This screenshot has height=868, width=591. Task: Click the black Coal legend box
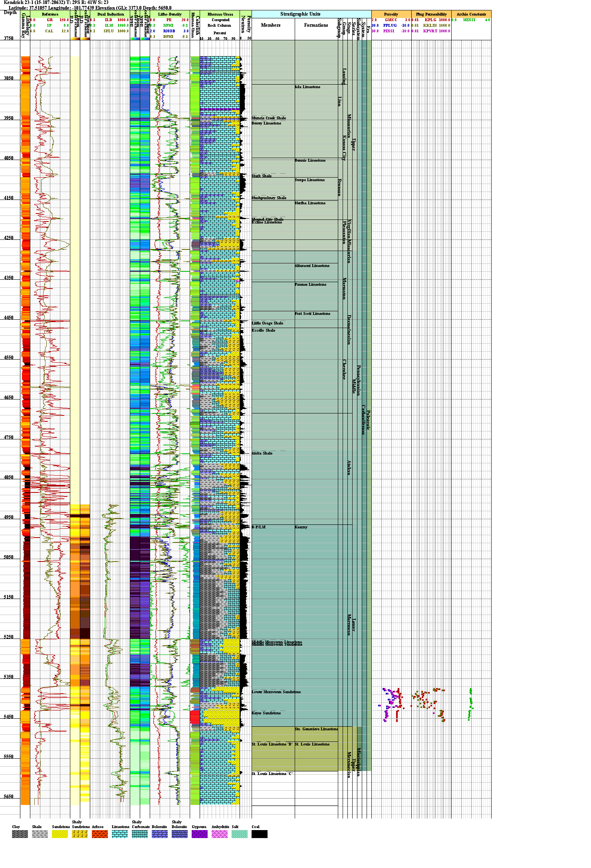click(x=260, y=834)
